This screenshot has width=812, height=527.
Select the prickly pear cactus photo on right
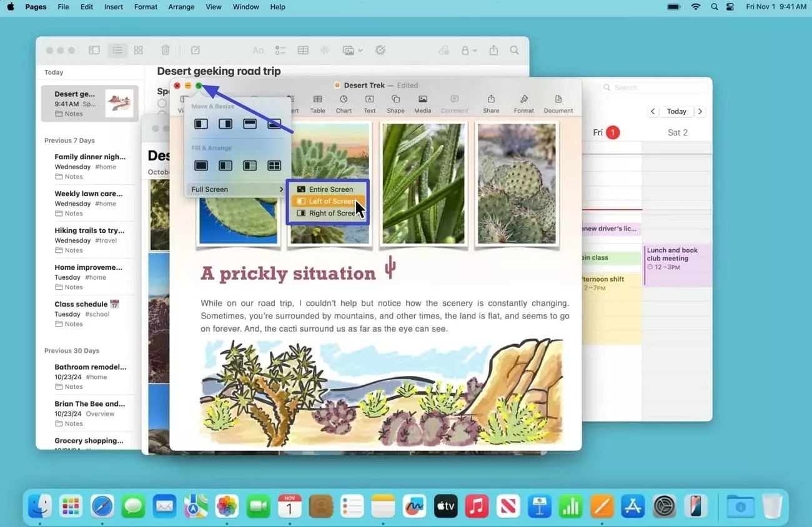coord(517,183)
